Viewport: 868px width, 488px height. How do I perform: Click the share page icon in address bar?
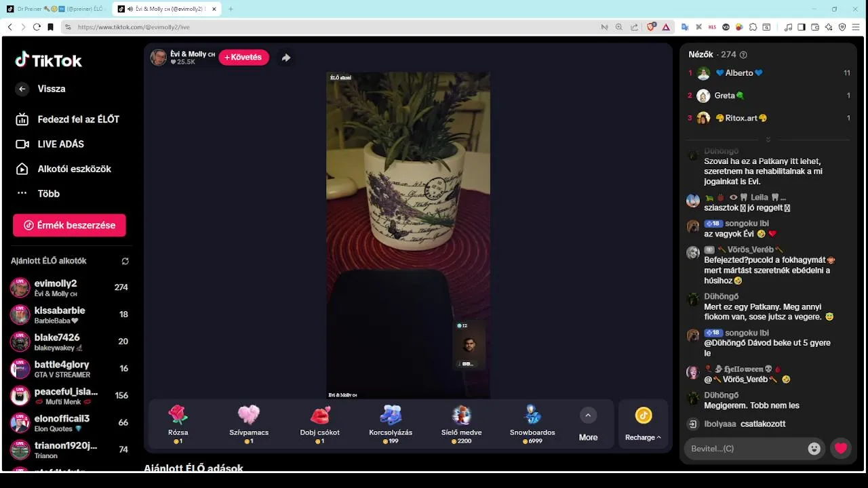tap(634, 27)
